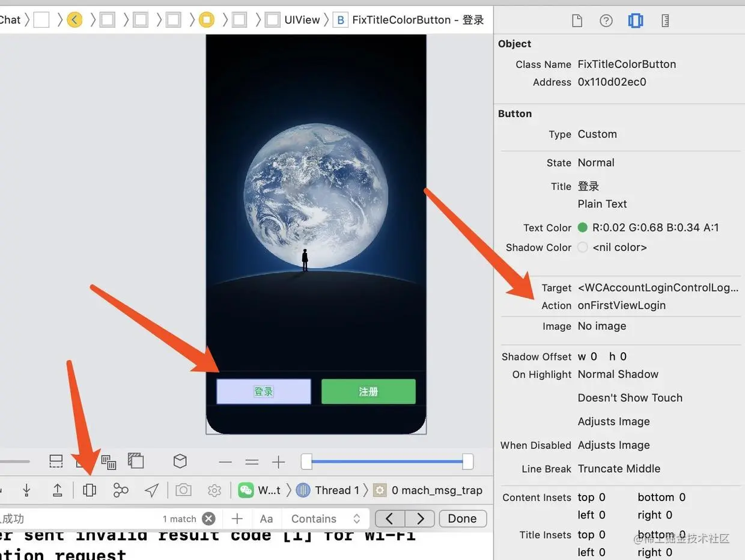Click When Disabled Adjusts Image value
Screen dimensions: 745x560
(614, 445)
